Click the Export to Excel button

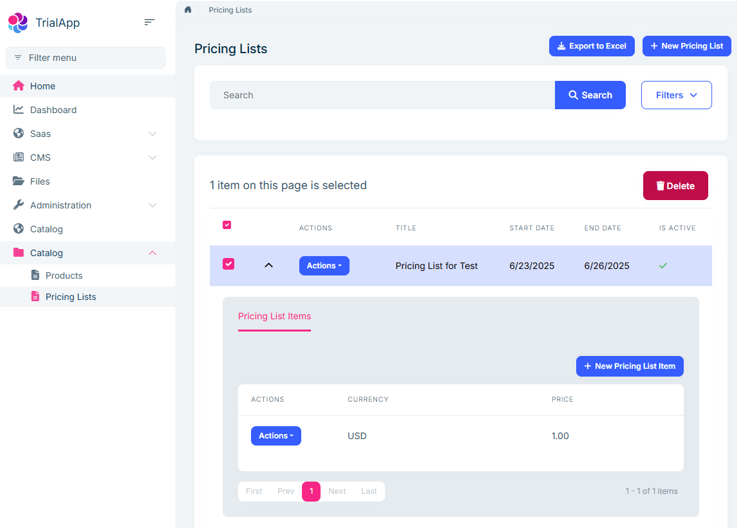(592, 46)
